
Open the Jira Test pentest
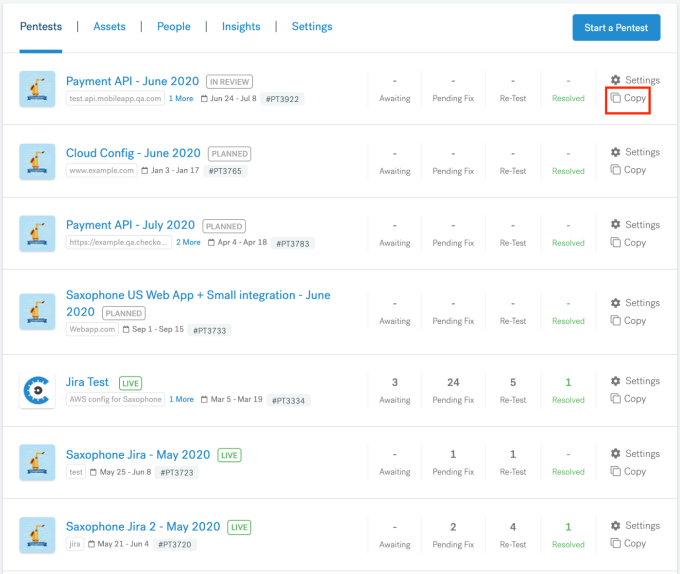tap(87, 382)
